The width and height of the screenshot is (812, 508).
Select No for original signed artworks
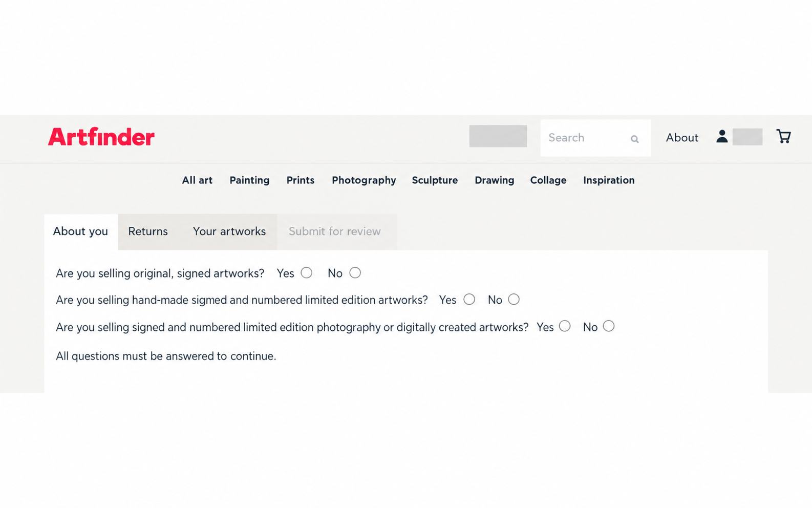355,273
